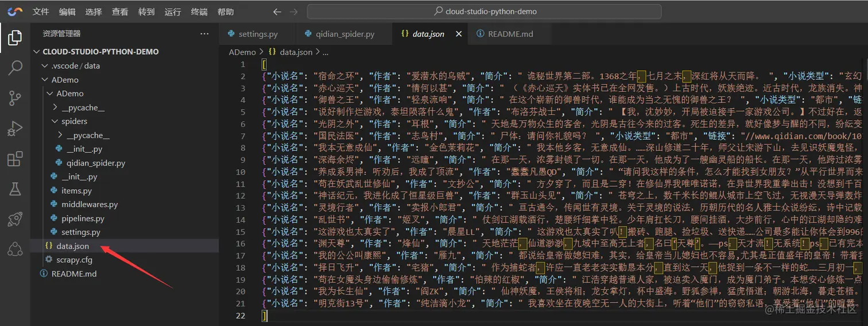The height and width of the screenshot is (326, 868).
Task: Switch to the qidian_spider.py tab
Action: [x=344, y=34]
